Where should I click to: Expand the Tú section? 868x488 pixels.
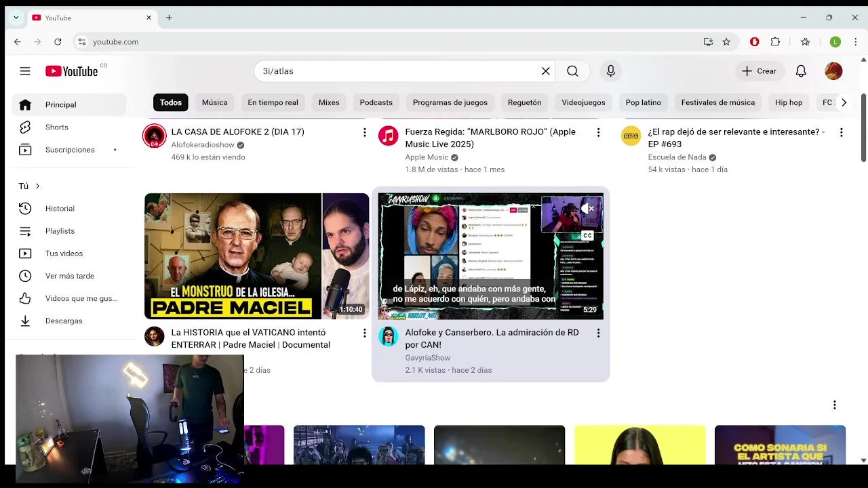pyautogui.click(x=29, y=186)
